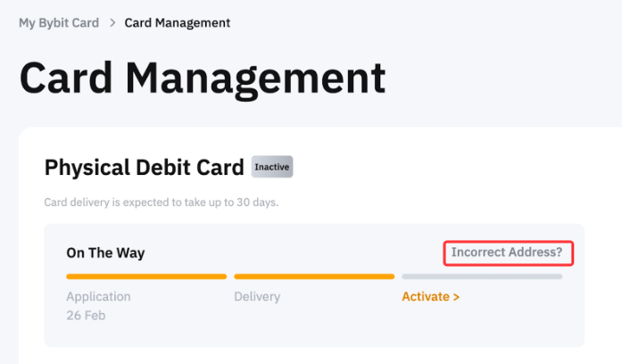Click the large Card Management page title

(202, 79)
